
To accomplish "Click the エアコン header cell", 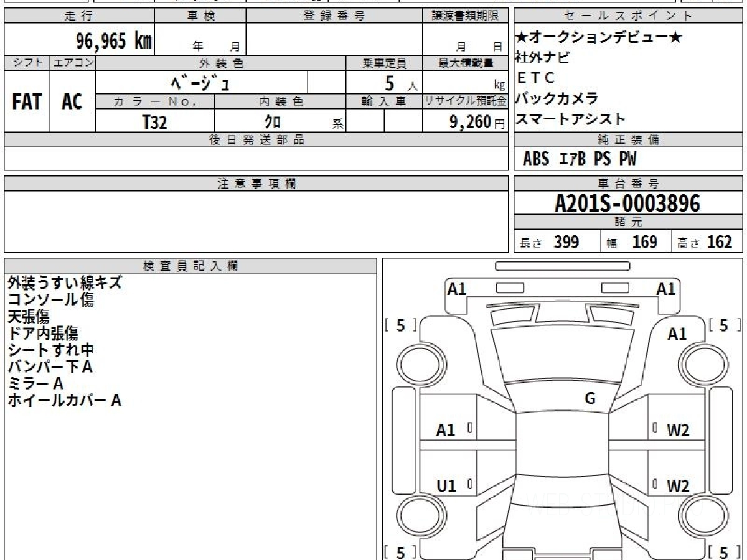I will click(73, 63).
